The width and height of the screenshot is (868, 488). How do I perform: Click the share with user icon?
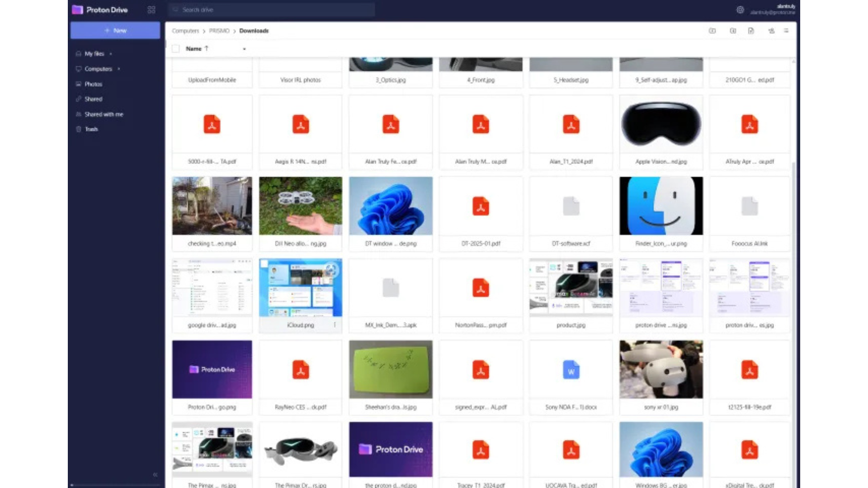pos(771,31)
